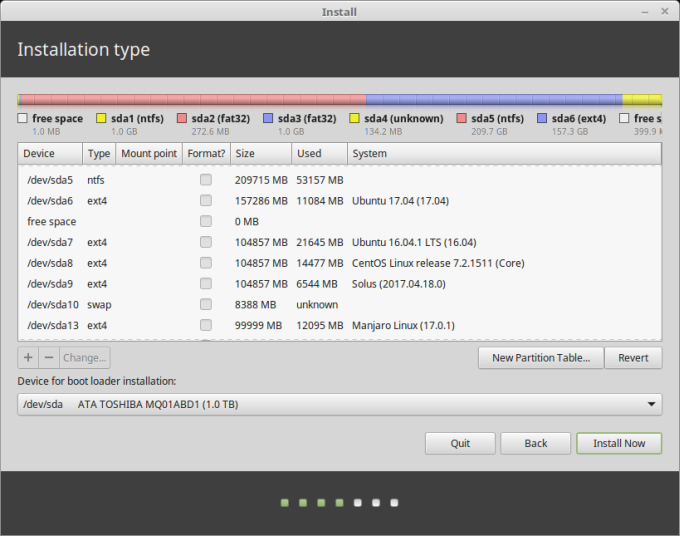Viewport: 680px width, 536px height.
Task: Quit the installer
Action: point(460,443)
